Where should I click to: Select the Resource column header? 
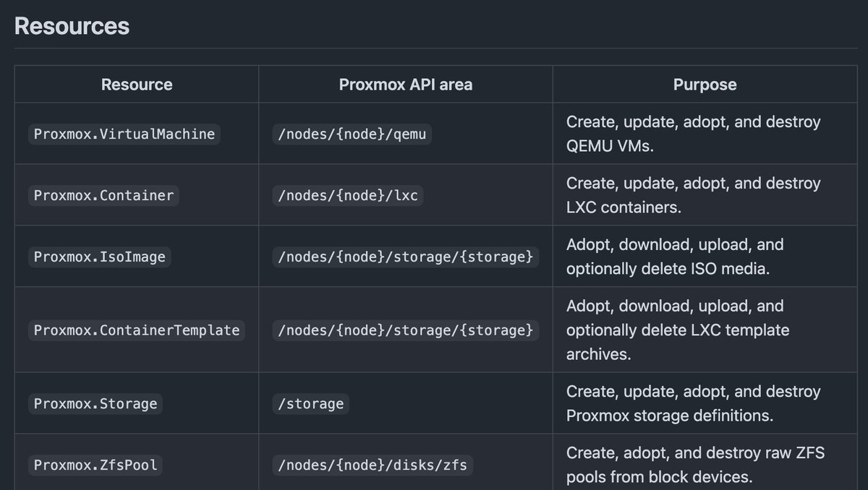click(x=137, y=85)
